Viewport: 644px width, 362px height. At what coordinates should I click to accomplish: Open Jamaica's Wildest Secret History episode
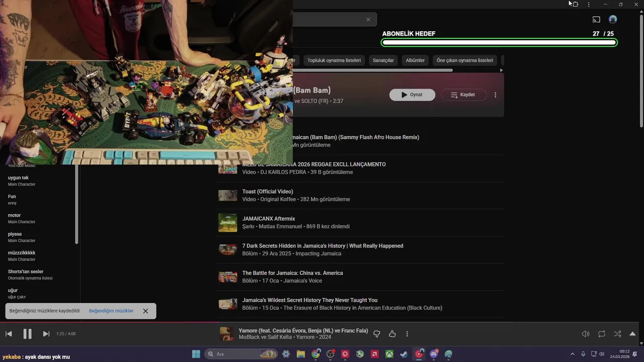pyautogui.click(x=309, y=300)
